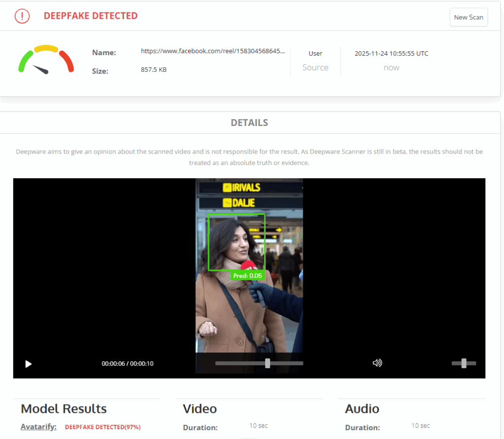Start a New Scan
The image size is (504, 439).
[468, 17]
